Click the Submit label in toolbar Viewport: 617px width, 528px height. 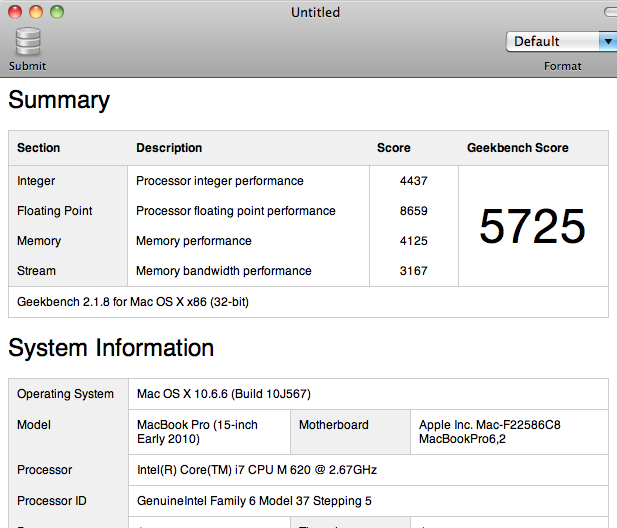pos(28,66)
